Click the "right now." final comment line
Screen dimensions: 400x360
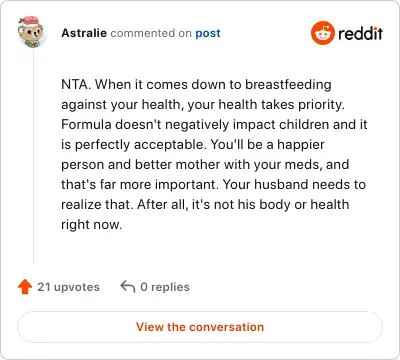point(92,225)
